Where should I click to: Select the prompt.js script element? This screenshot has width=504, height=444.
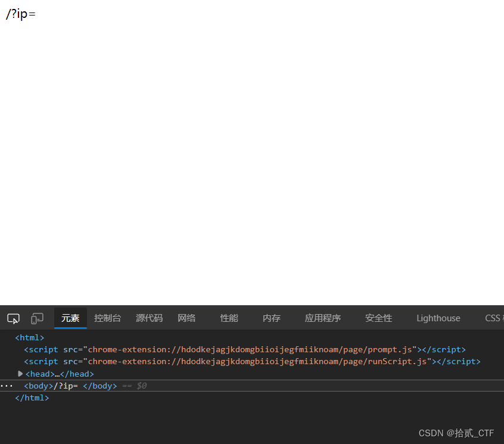click(x=245, y=349)
